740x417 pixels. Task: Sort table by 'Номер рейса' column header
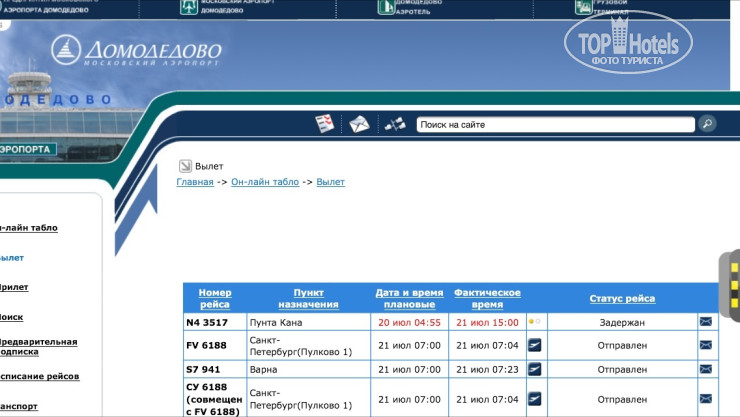[x=215, y=298]
